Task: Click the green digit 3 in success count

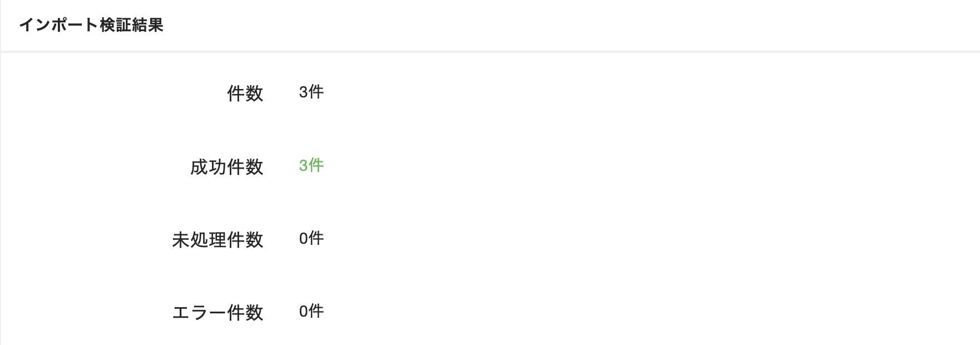Action: [x=303, y=165]
